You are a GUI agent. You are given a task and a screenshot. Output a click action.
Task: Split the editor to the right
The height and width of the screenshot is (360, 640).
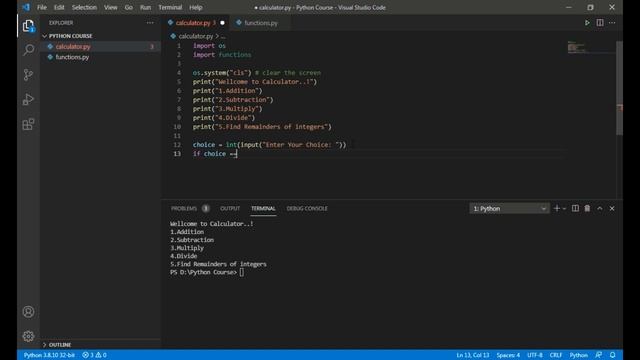600,23
